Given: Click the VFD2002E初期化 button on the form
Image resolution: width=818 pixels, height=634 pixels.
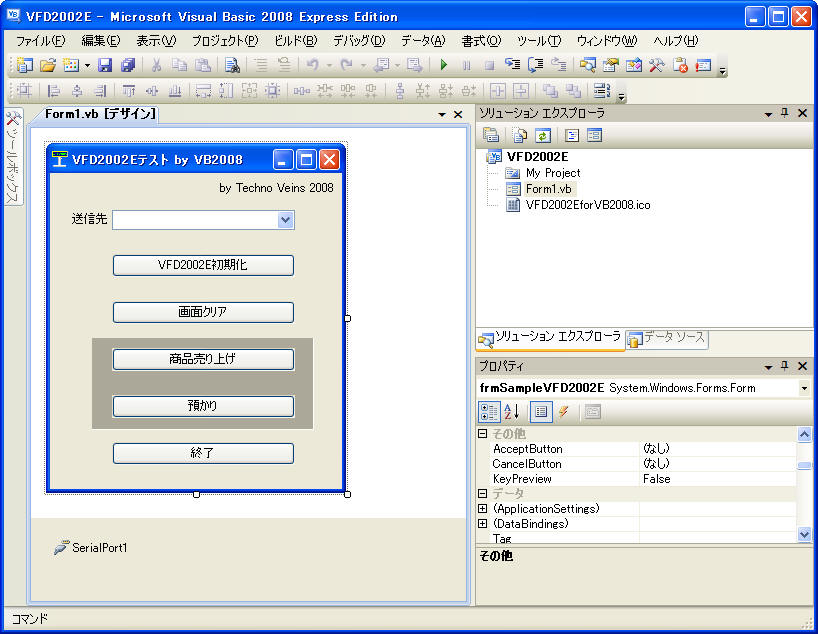Looking at the screenshot, I should [x=203, y=265].
